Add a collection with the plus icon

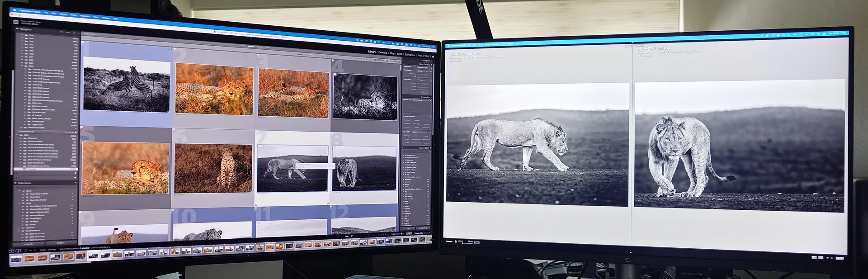click(75, 183)
